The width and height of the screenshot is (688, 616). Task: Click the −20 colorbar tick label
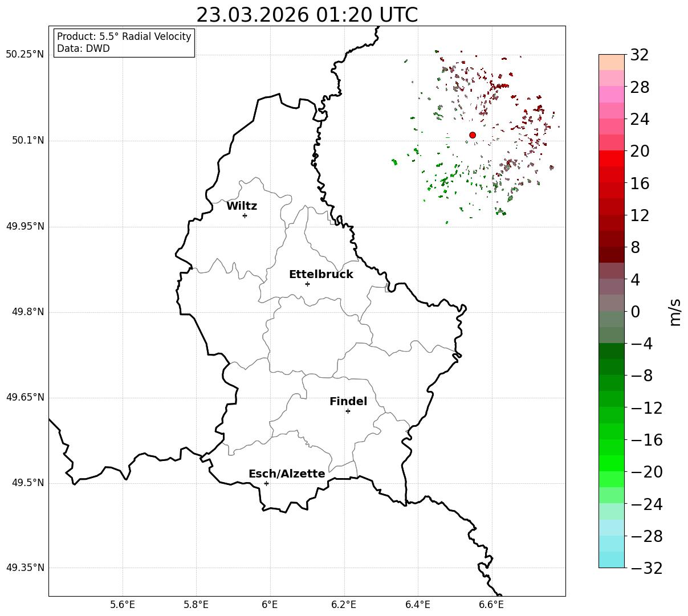click(x=646, y=472)
